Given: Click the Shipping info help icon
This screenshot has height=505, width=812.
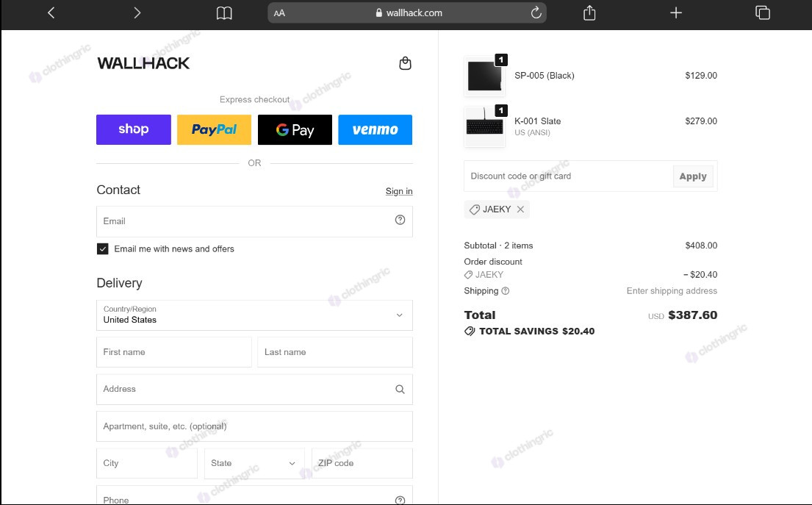Looking at the screenshot, I should (x=506, y=291).
